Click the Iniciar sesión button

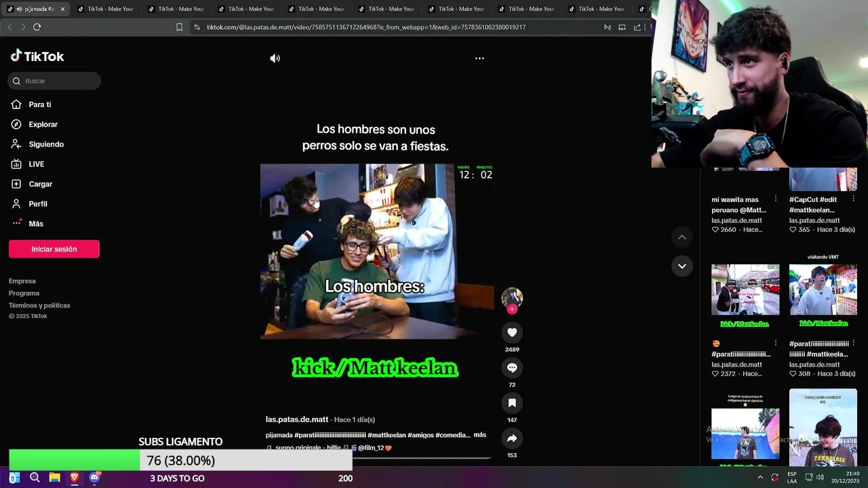coord(54,249)
